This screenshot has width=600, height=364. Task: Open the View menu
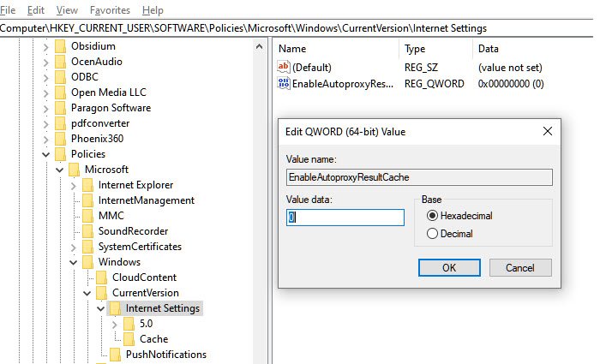(67, 10)
